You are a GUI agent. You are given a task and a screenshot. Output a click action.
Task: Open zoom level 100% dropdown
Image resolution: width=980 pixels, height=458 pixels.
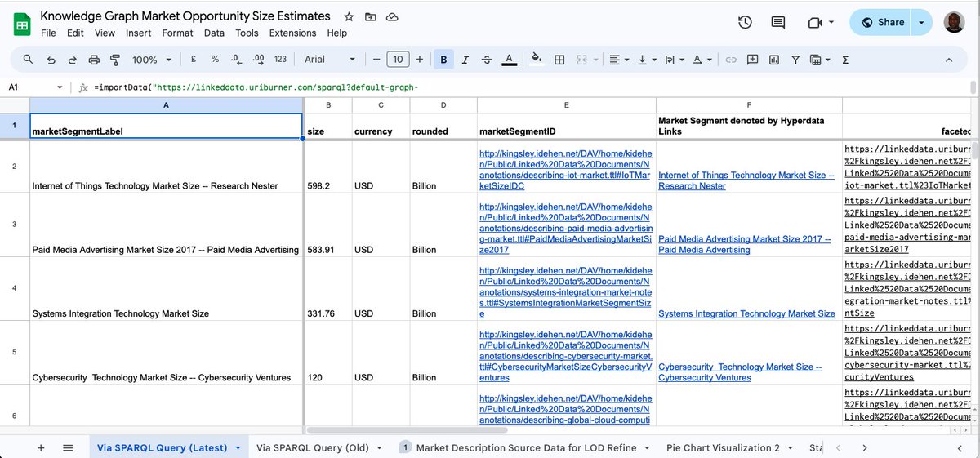click(150, 60)
